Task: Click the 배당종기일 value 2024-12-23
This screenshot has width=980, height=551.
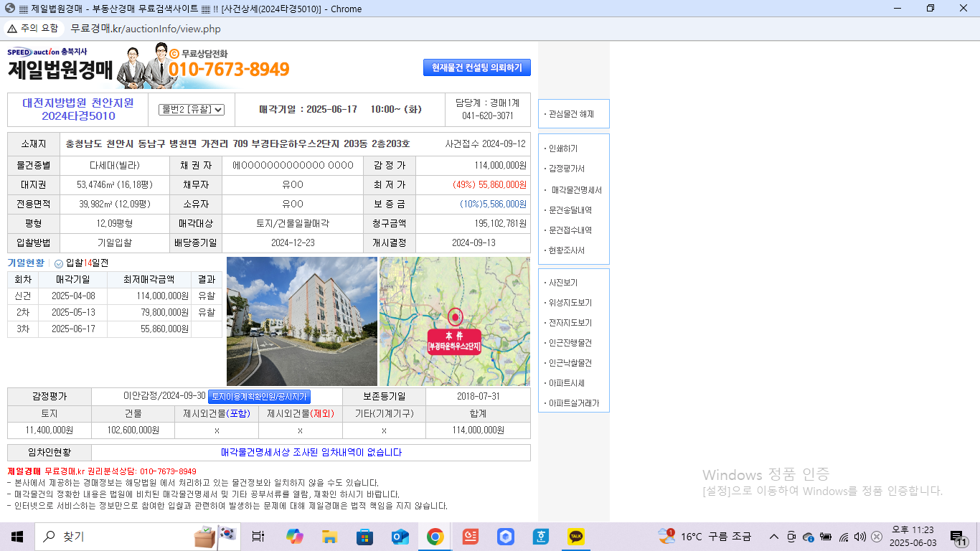Action: click(x=293, y=242)
